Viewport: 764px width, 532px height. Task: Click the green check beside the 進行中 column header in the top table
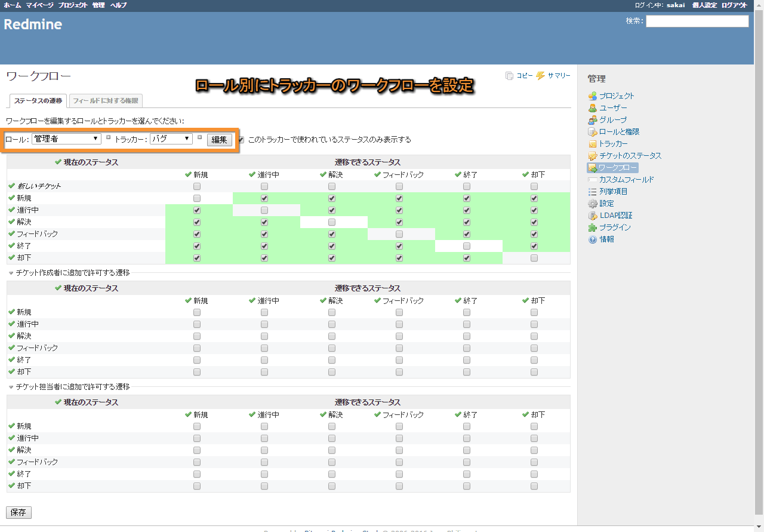pos(252,174)
